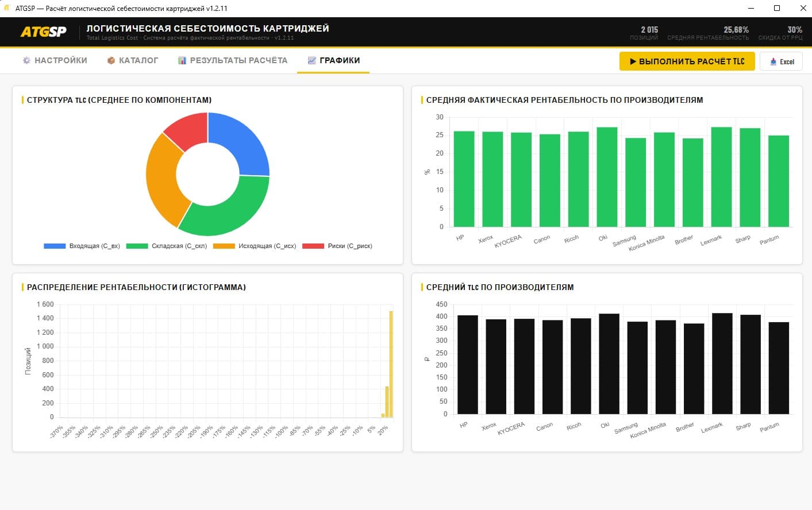Click the chart icon beside Результаты расчёта

tap(182, 60)
